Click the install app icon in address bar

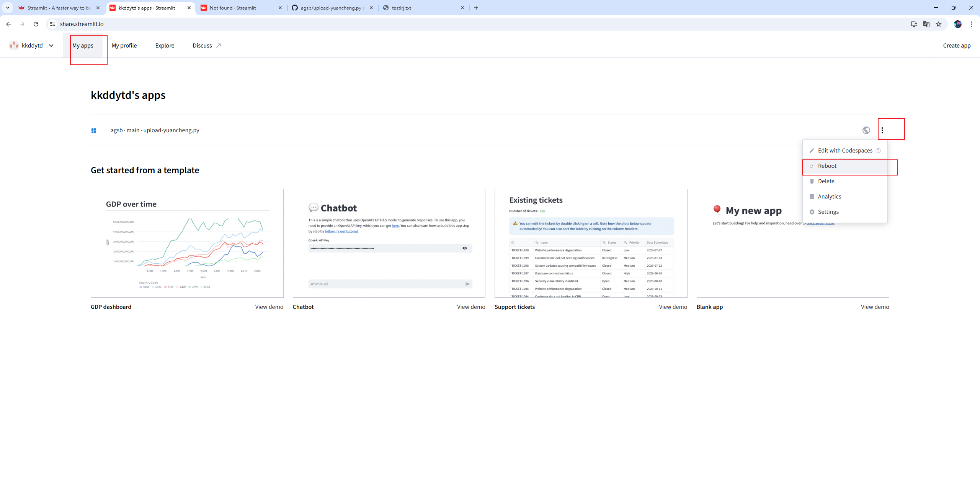(914, 24)
